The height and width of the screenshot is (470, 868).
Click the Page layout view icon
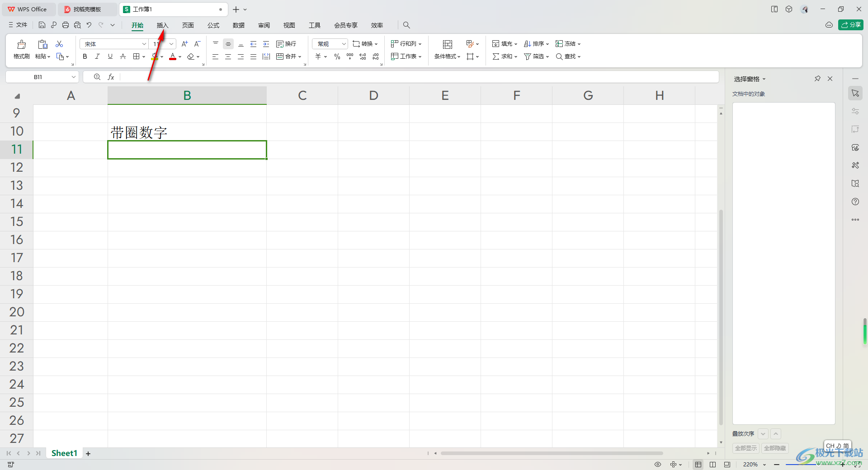point(712,465)
